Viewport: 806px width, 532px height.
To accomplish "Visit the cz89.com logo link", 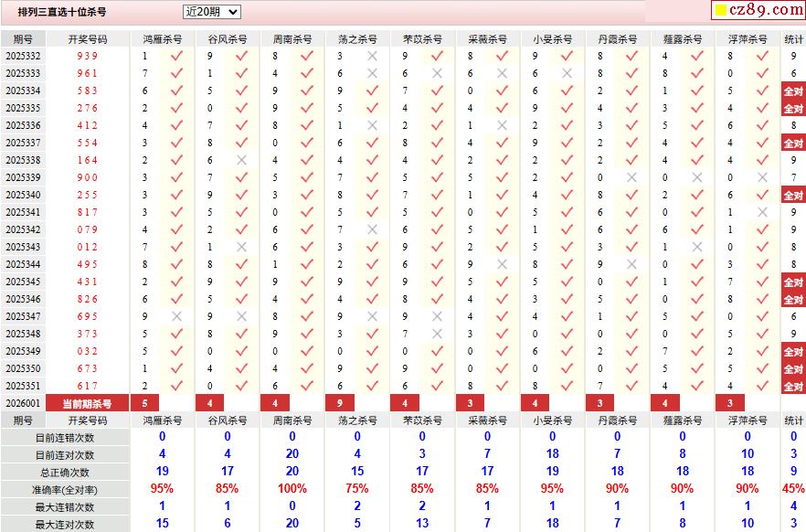I will [x=758, y=10].
